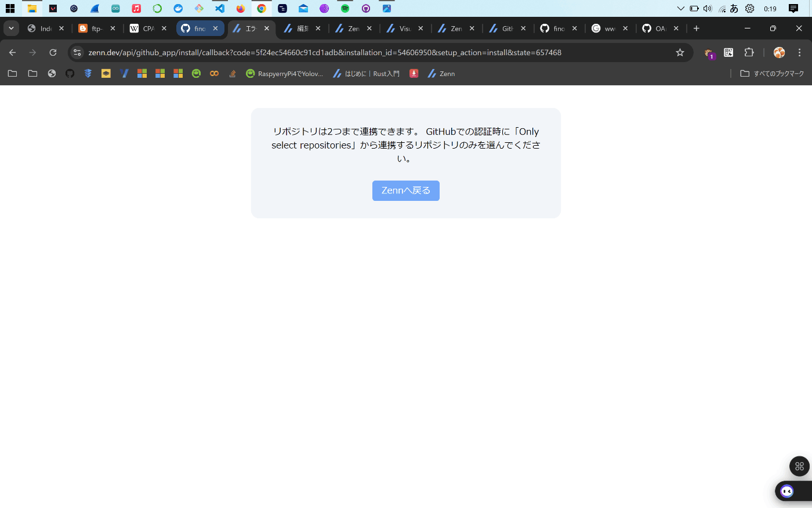Open Spotify from the taskbar
The image size is (812, 508).
345,9
